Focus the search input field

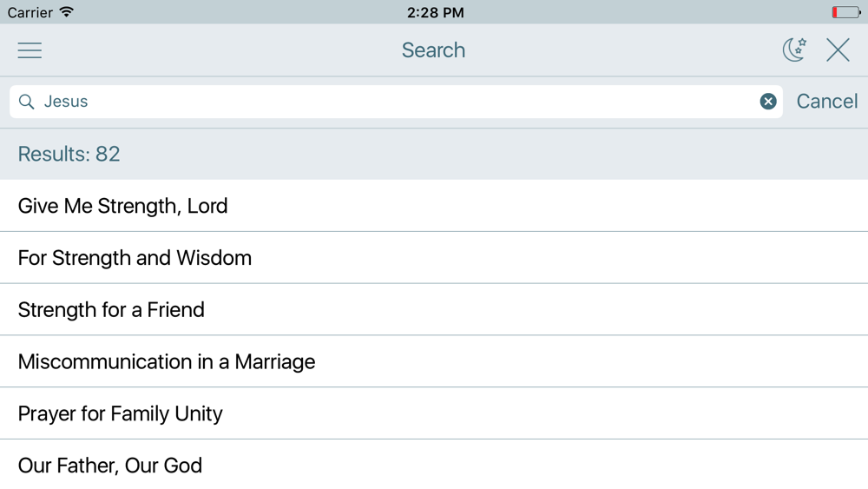396,102
